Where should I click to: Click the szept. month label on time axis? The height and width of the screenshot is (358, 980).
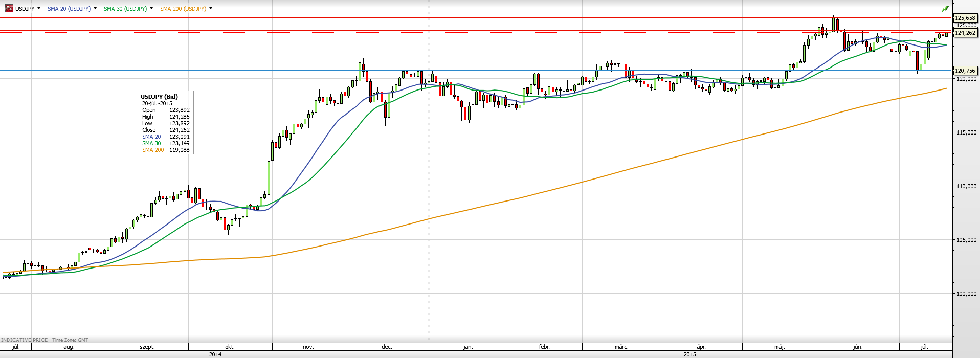(147, 347)
